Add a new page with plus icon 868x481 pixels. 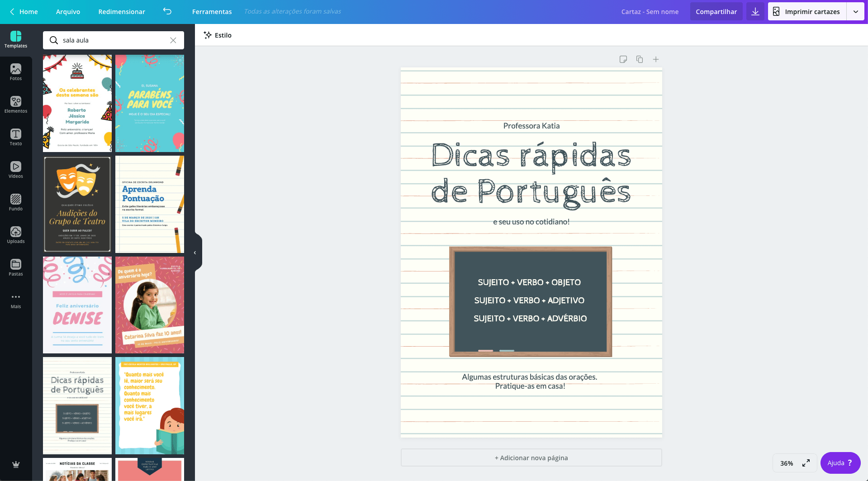point(656,59)
